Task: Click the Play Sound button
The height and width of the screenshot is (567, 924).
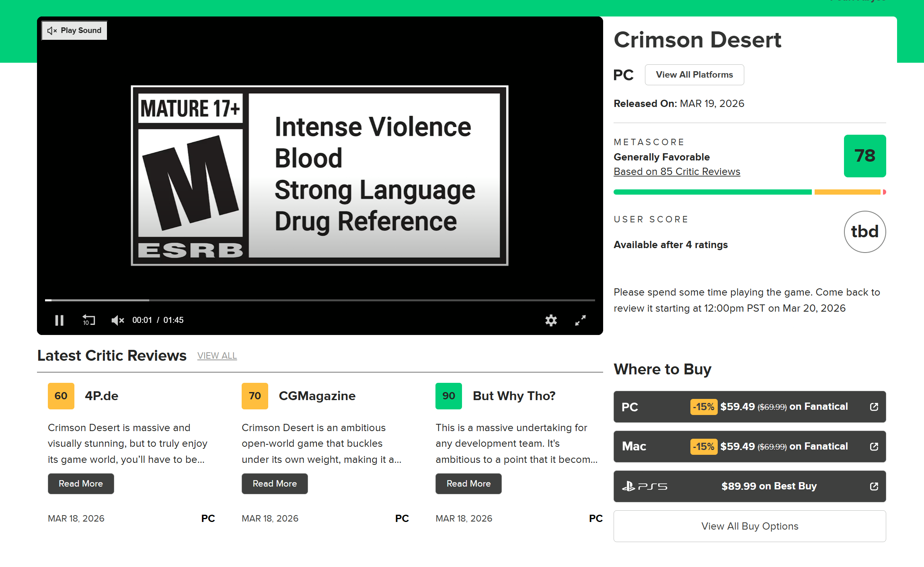Action: tap(74, 31)
